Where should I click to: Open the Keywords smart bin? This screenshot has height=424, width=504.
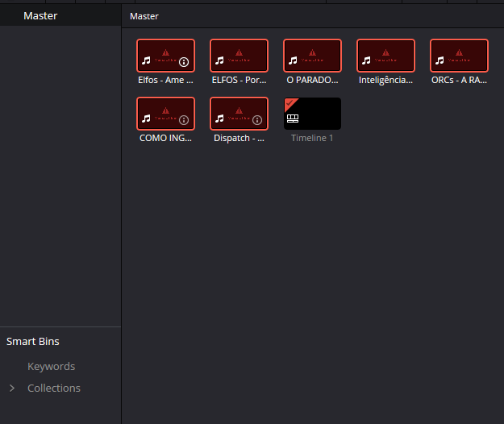coord(52,366)
